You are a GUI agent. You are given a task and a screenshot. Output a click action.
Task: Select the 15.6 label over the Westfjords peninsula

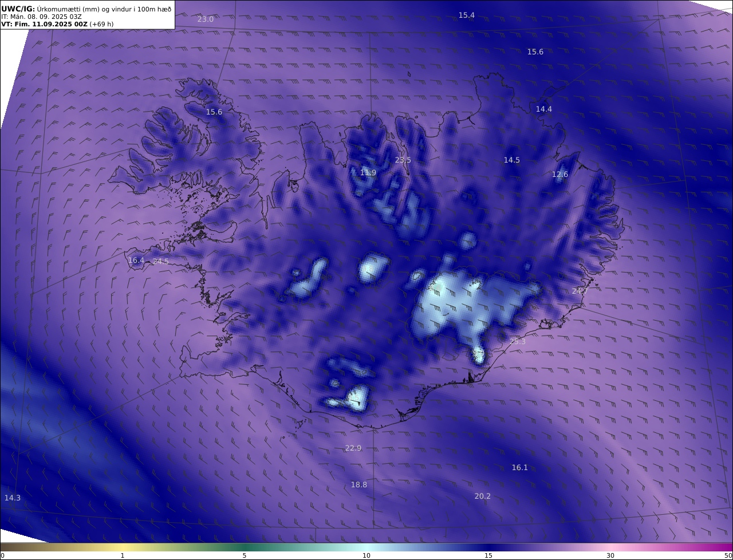pyautogui.click(x=214, y=112)
